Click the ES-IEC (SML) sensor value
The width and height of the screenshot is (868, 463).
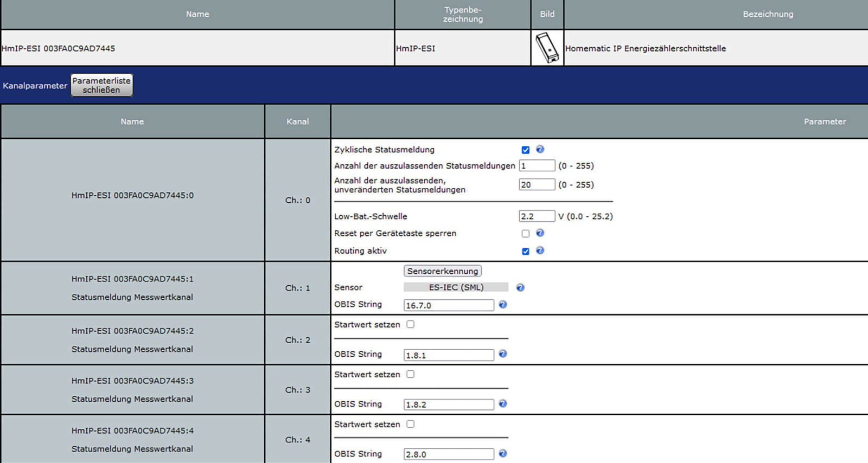coord(456,287)
